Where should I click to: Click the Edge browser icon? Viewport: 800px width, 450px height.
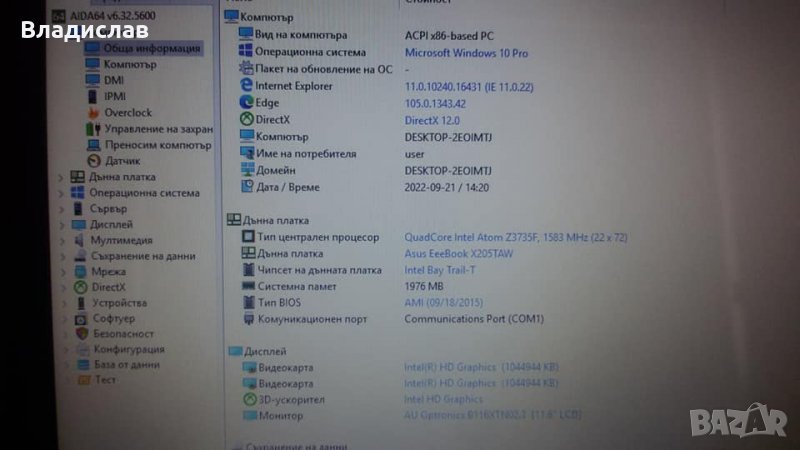pos(246,102)
